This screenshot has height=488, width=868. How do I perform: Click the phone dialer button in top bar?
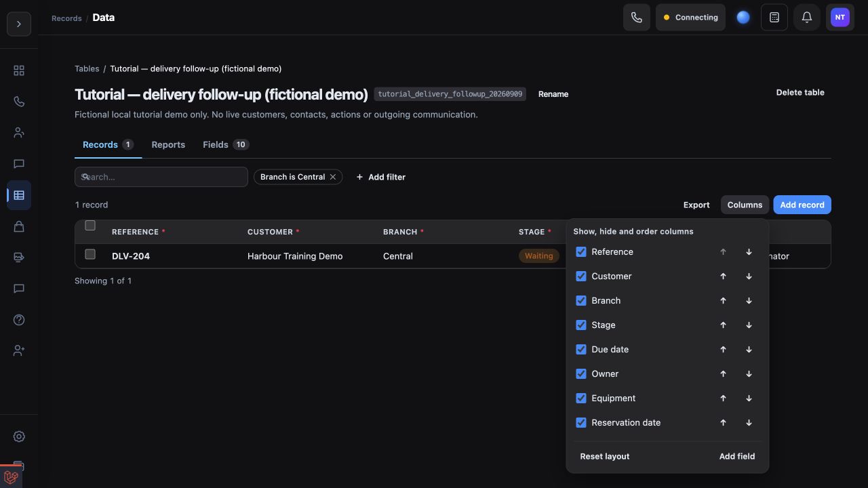point(637,18)
